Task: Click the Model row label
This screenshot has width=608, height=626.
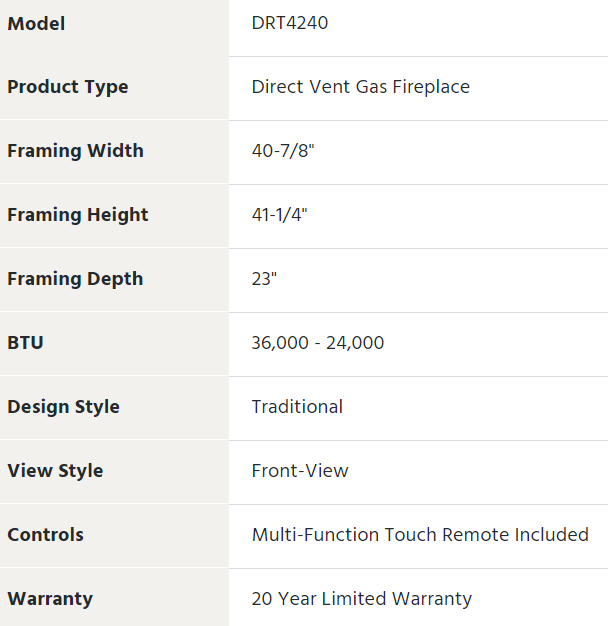Action: click(x=36, y=23)
